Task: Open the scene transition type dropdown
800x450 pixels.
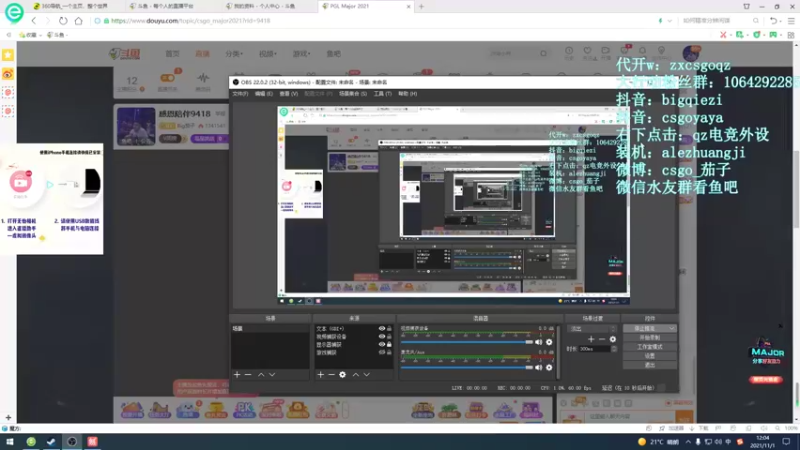Action: coord(592,329)
